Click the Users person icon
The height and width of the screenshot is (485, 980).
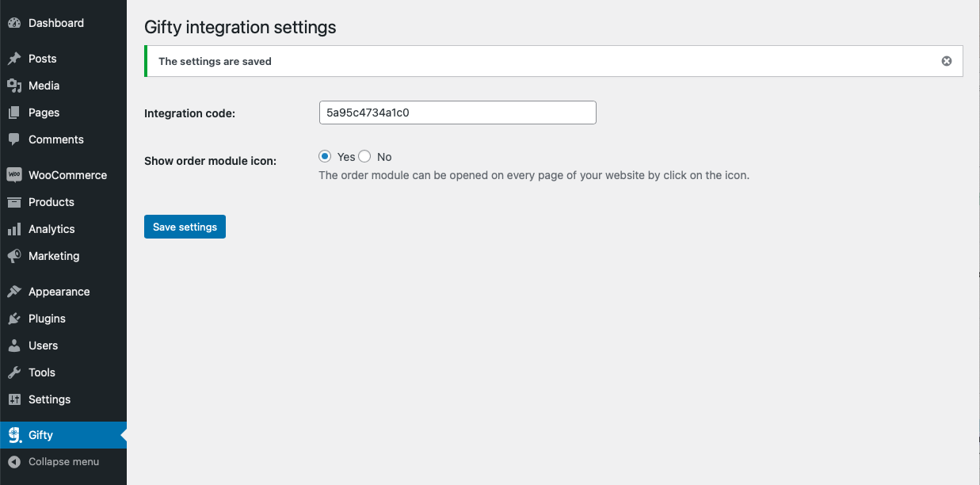pos(14,346)
